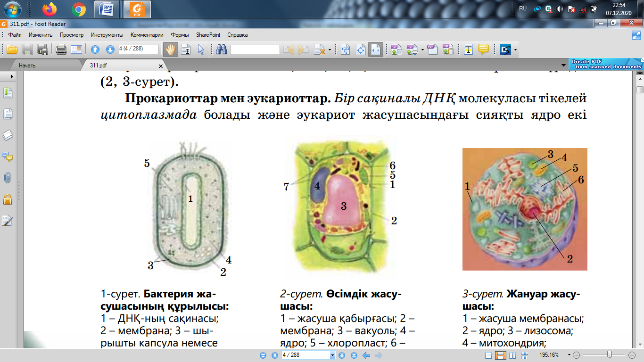The width and height of the screenshot is (644, 362).
Task: Open the Комментарии menu
Action: click(147, 35)
